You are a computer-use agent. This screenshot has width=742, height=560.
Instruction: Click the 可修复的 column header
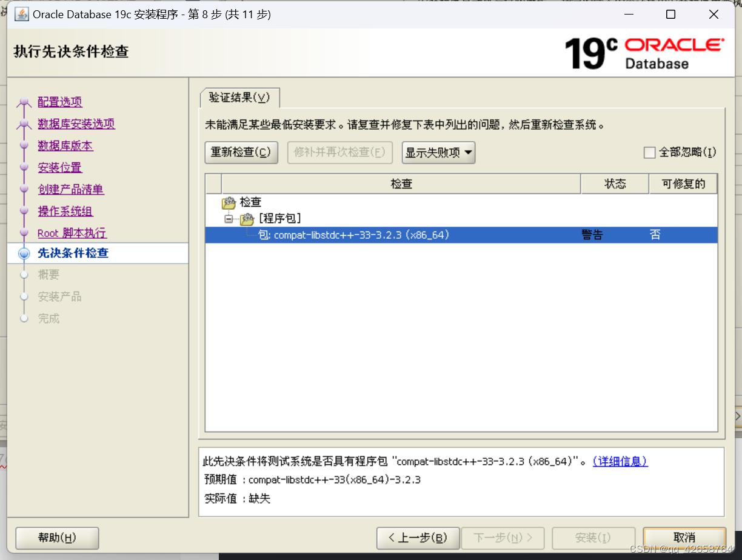coord(683,184)
